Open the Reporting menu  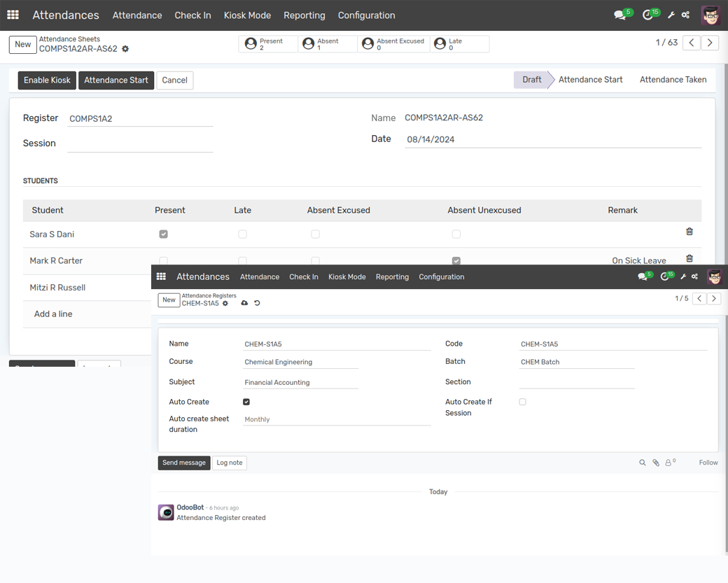[304, 15]
